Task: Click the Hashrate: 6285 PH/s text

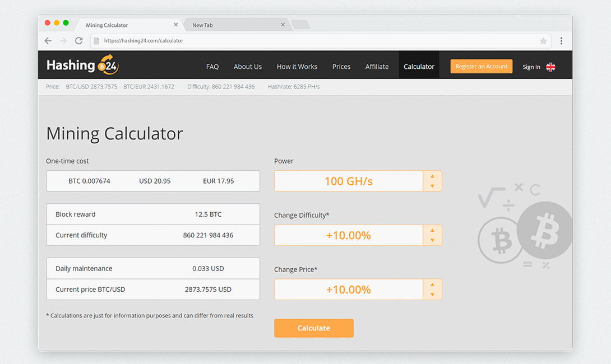Action: coord(294,87)
